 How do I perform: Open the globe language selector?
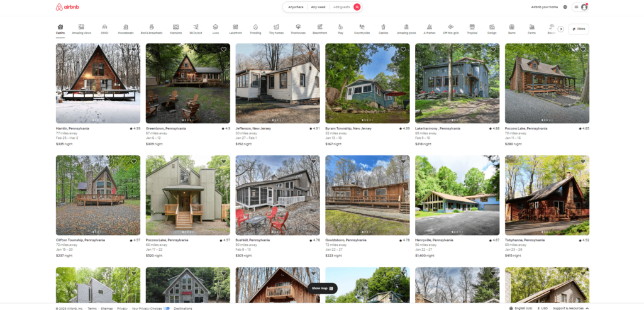[565, 7]
